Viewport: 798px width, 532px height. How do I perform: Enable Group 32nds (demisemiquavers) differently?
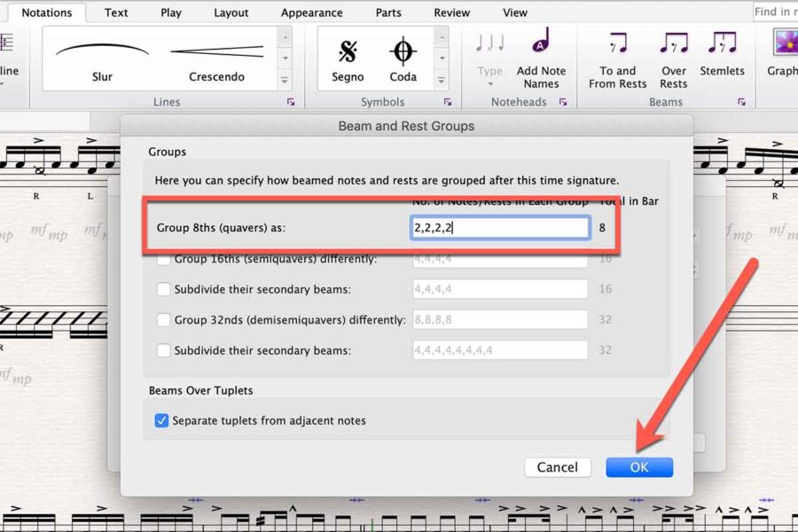pyautogui.click(x=163, y=320)
